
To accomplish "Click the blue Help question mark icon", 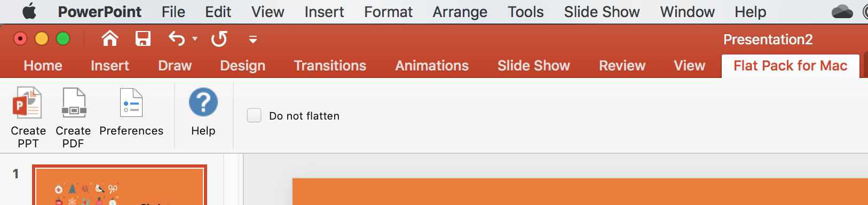I will (x=203, y=102).
